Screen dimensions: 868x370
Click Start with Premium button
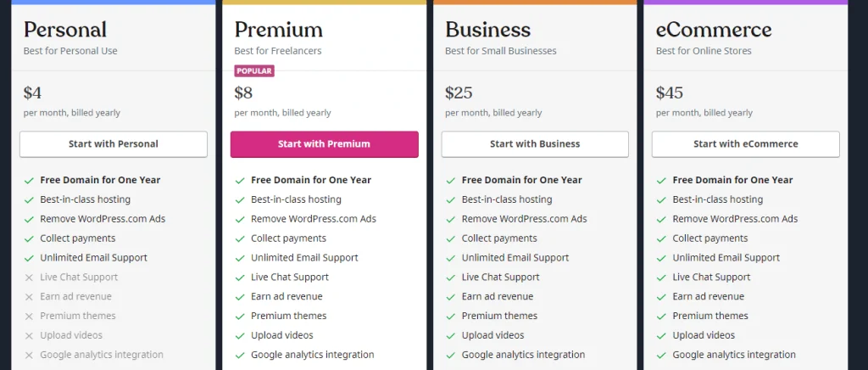(x=324, y=144)
